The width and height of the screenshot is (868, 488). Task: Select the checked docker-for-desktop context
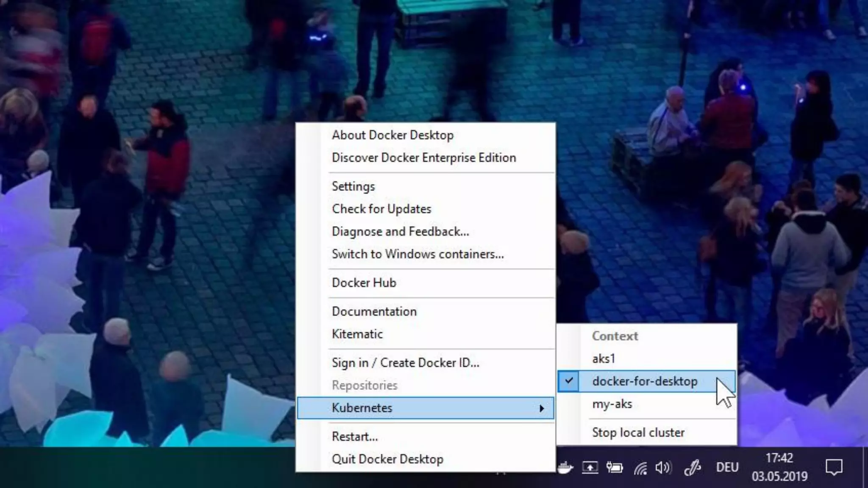[644, 381]
